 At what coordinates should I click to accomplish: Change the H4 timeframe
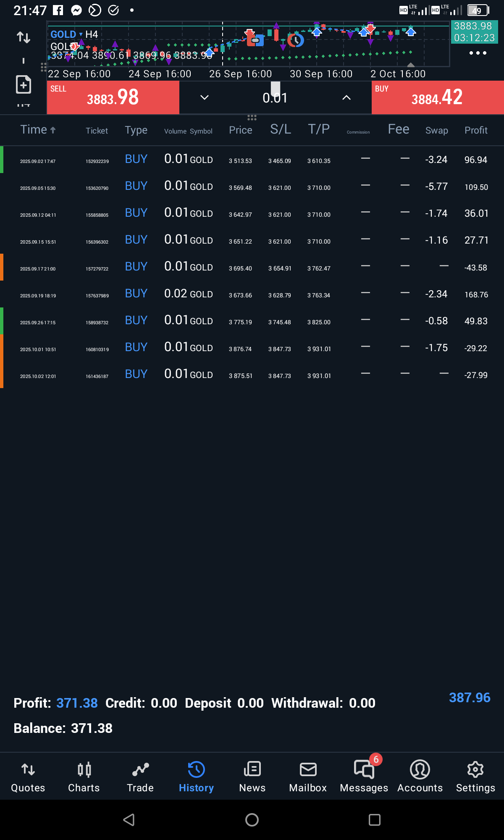coord(92,34)
